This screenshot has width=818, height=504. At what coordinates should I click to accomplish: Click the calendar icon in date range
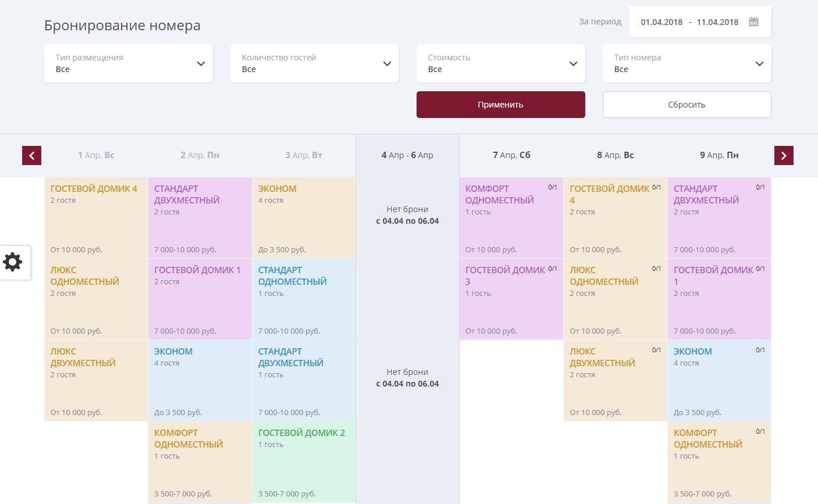(x=753, y=22)
